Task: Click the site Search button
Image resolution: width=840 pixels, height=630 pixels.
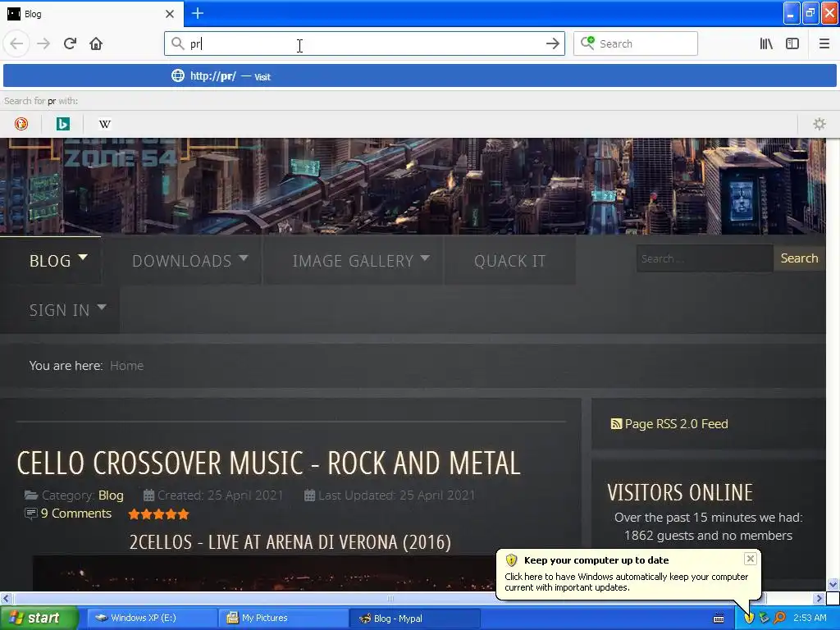Action: [799, 258]
